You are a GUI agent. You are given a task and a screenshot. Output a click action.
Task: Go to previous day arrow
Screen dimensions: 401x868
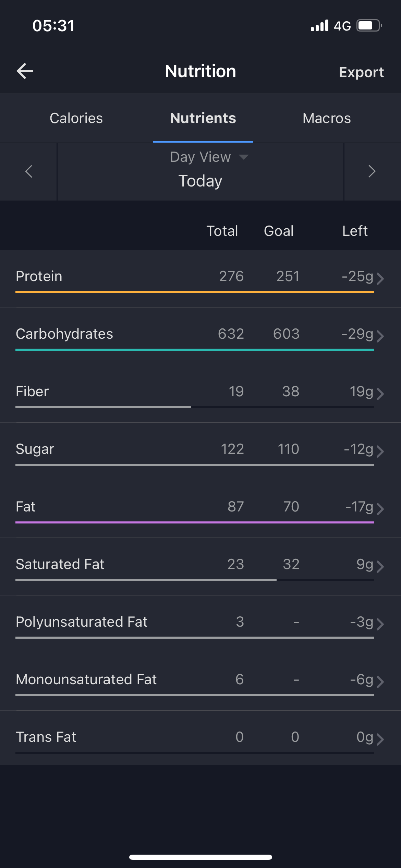29,171
